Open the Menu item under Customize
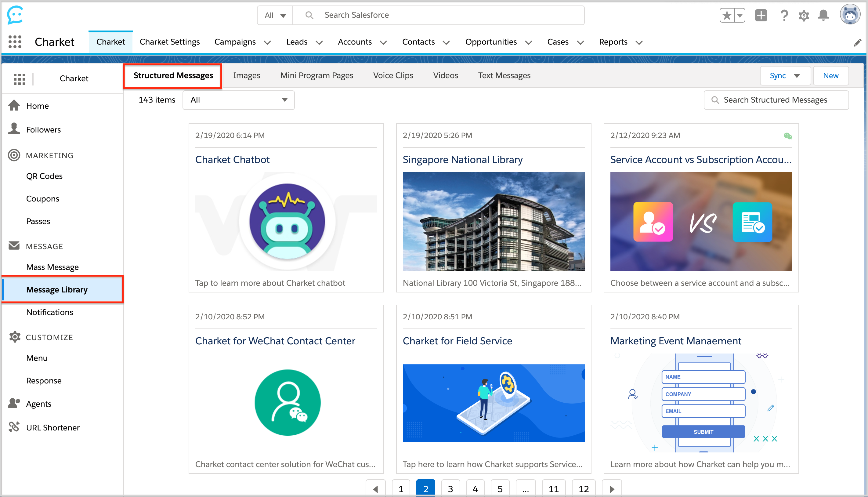The width and height of the screenshot is (868, 497). [x=37, y=358]
